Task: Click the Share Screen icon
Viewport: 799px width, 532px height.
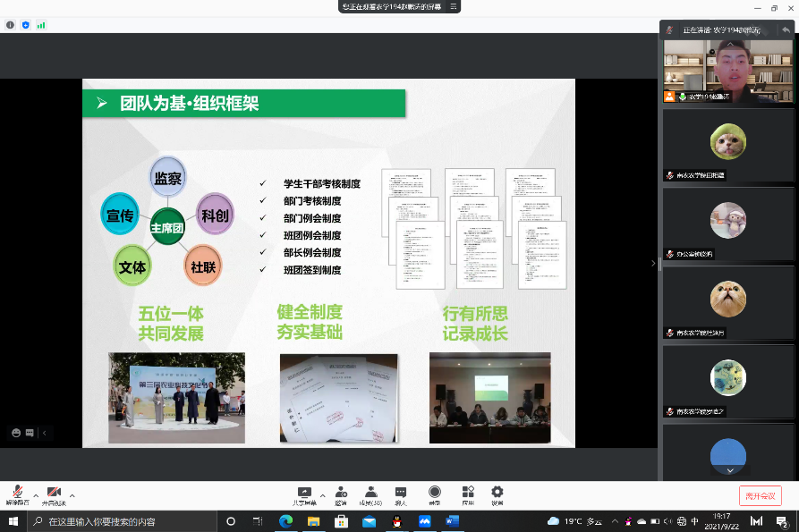Action: point(304,493)
